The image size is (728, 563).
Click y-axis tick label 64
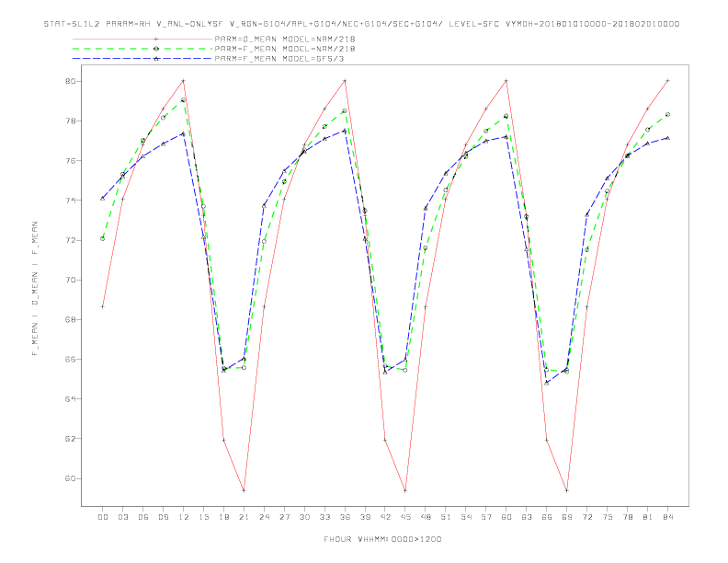(69, 399)
